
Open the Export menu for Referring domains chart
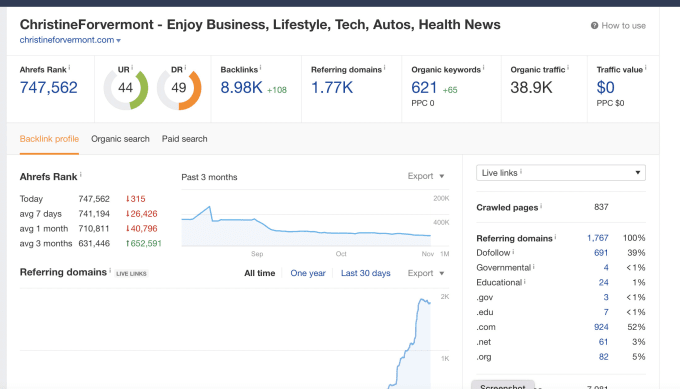point(426,273)
